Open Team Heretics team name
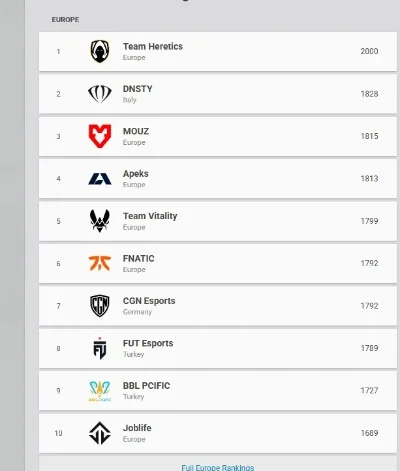 coord(153,46)
